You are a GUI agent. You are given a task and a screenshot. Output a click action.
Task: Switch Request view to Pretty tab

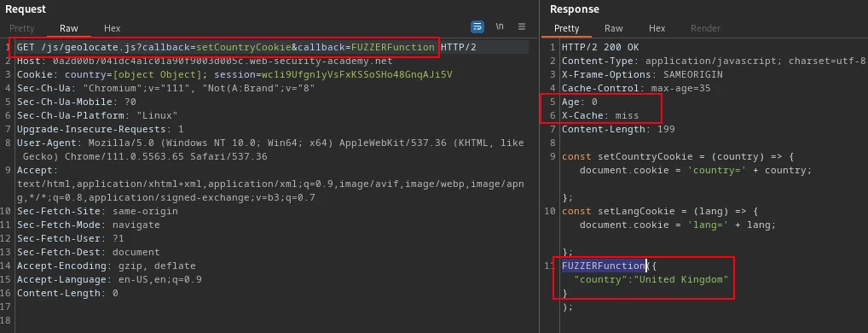[22, 28]
